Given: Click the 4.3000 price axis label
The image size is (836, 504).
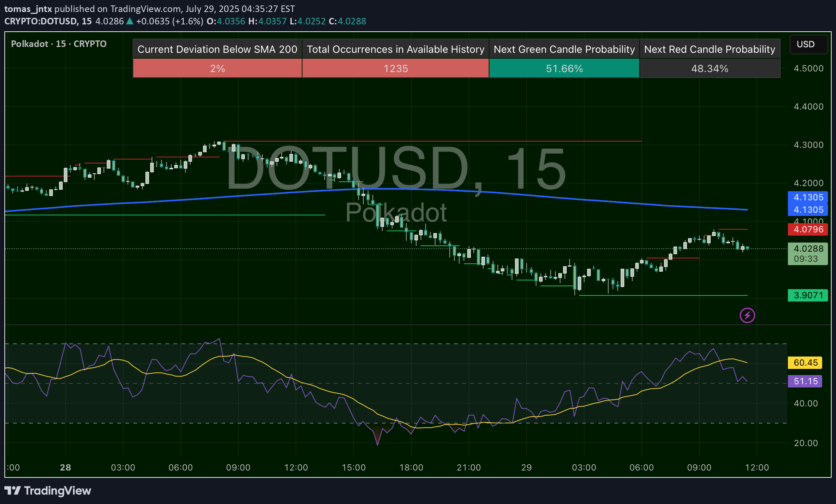Looking at the screenshot, I should pyautogui.click(x=808, y=145).
